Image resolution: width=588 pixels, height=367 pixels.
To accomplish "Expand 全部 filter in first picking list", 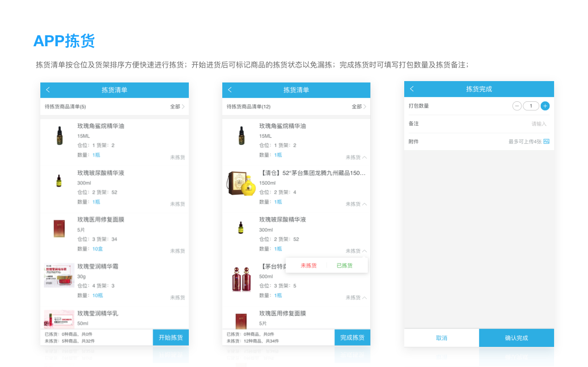I will (177, 107).
